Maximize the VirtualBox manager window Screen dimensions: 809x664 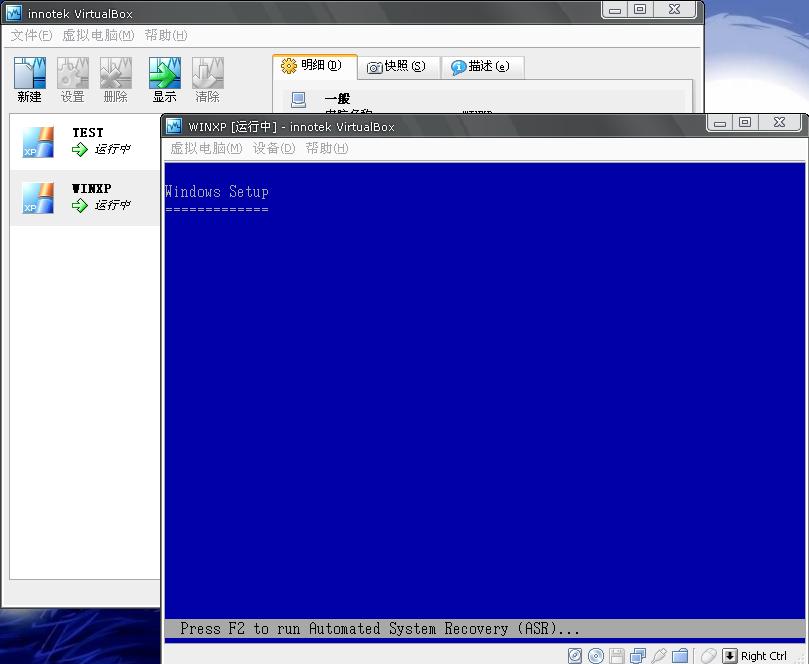tap(640, 10)
